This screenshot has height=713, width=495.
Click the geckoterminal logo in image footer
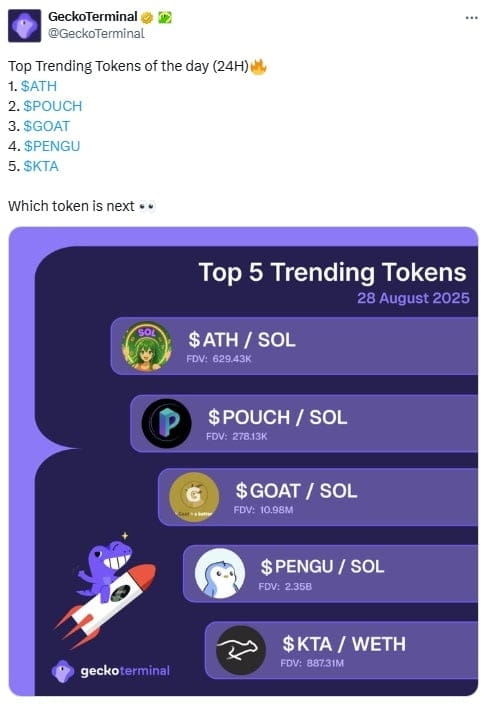[x=111, y=671]
